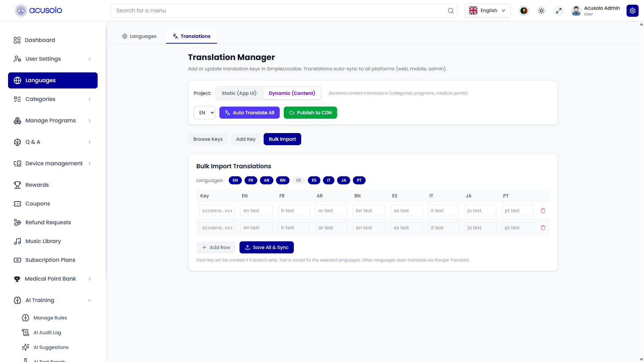Open Subscription Plans icon in sidebar

(17, 260)
